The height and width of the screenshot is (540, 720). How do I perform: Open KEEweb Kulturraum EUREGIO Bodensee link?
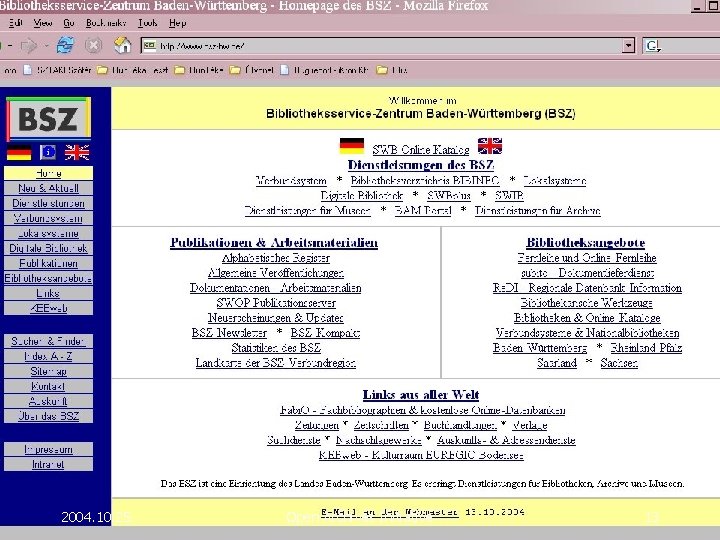pos(421,455)
